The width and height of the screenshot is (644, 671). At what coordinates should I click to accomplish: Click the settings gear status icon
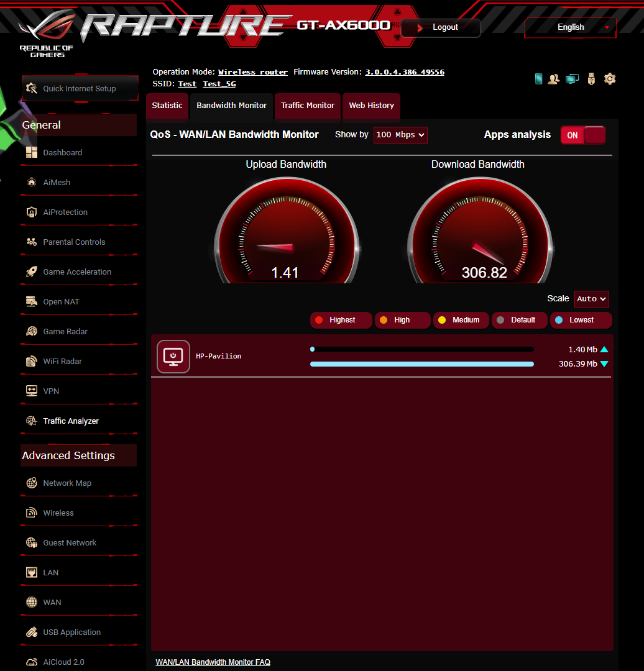click(x=610, y=79)
